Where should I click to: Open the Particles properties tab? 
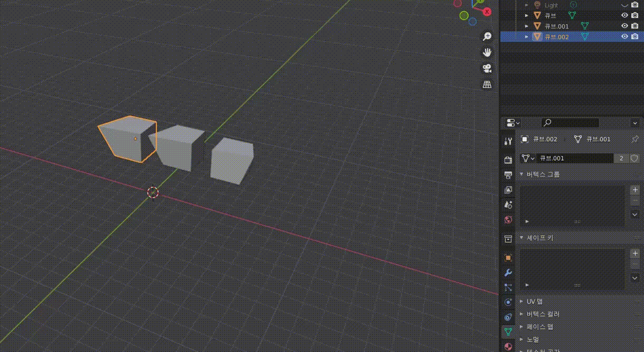(x=508, y=288)
